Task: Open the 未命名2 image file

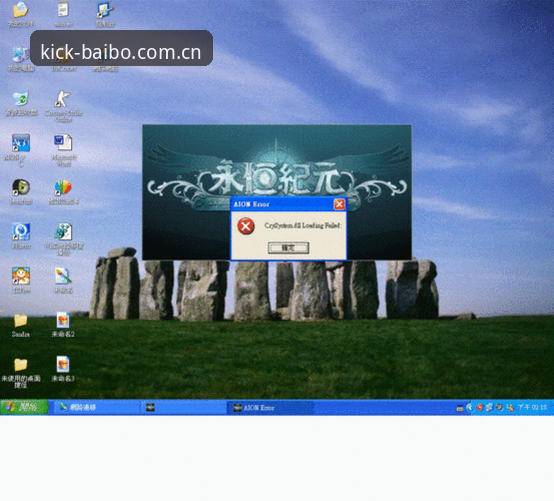Action: tap(63, 325)
